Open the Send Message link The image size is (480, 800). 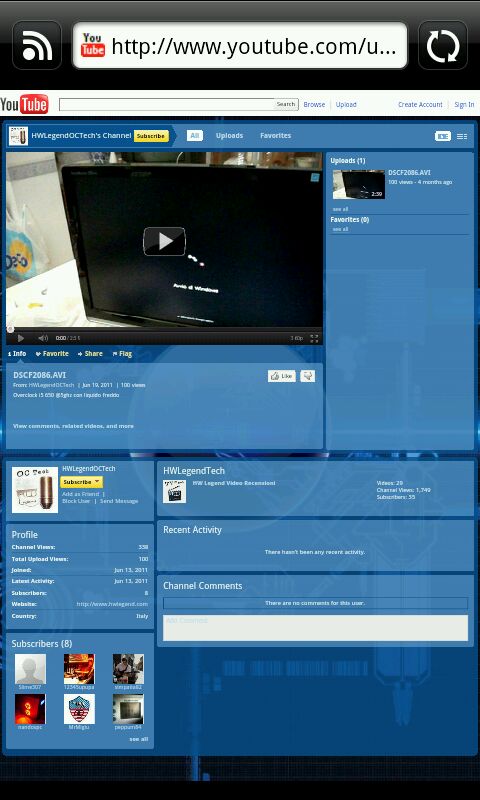click(x=119, y=501)
